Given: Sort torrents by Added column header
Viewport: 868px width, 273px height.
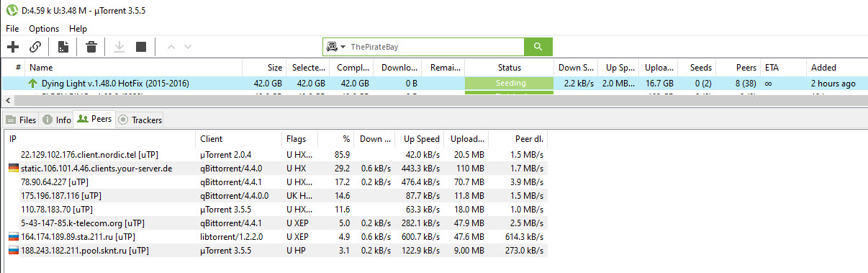Looking at the screenshot, I should [x=823, y=68].
